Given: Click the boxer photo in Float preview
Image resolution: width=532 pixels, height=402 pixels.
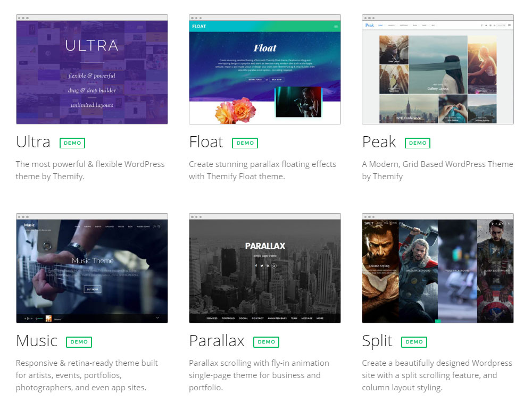Looking at the screenshot, I should [x=298, y=102].
